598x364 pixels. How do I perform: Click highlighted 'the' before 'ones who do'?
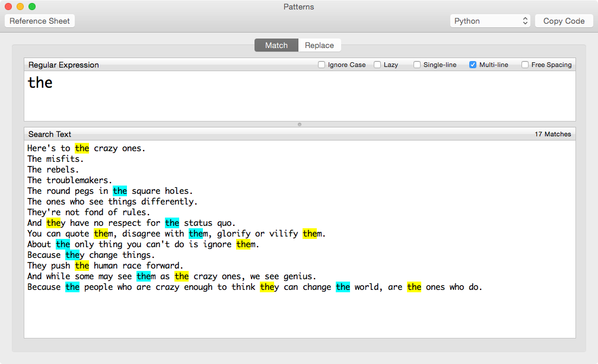[x=414, y=287]
